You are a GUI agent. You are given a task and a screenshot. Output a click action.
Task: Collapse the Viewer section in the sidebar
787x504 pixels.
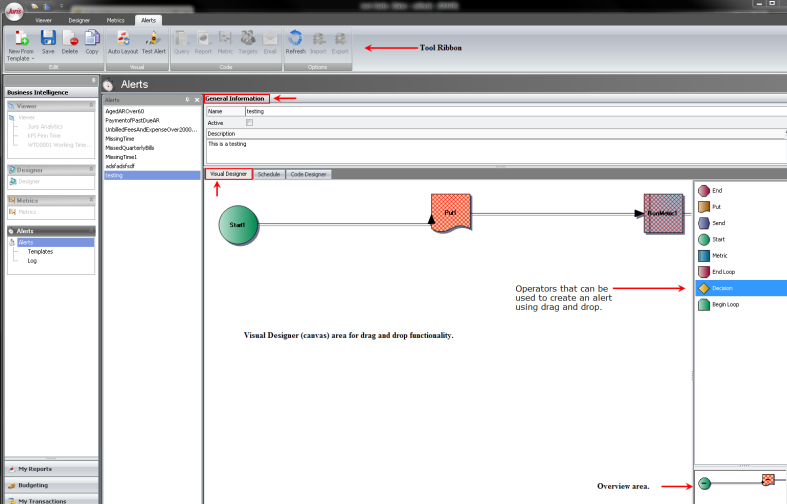point(92,105)
